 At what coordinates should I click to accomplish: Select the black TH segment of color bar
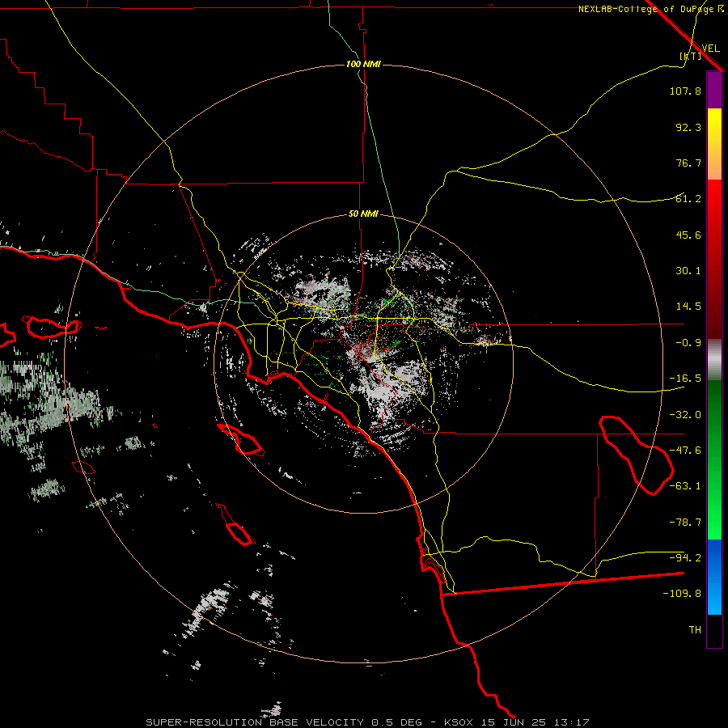pos(714,631)
